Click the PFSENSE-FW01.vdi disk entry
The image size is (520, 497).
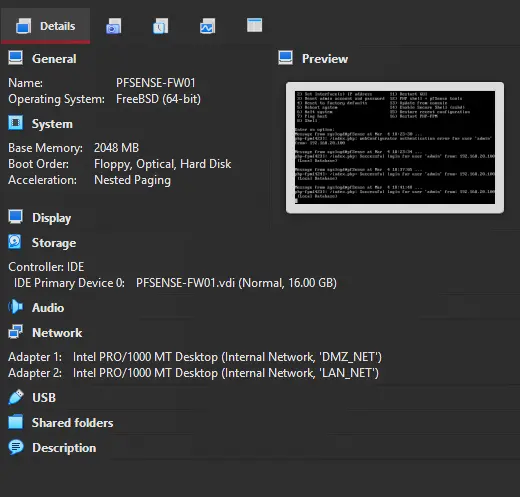(236, 283)
